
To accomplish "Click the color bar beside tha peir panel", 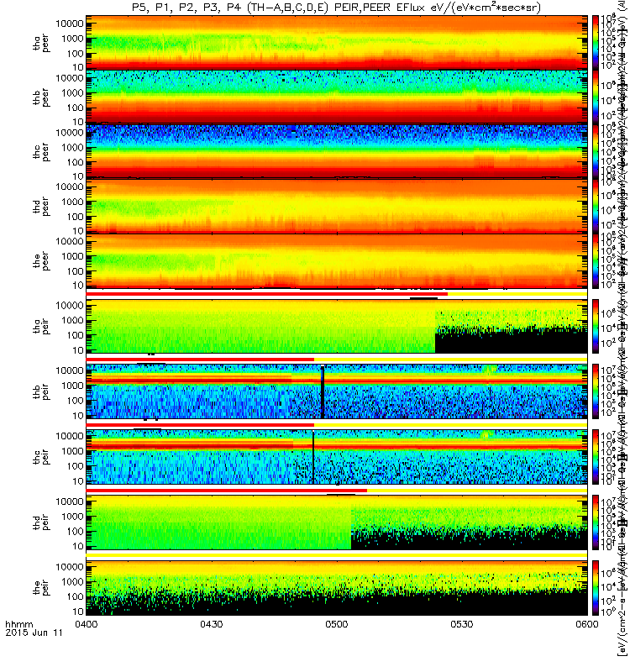I will 596,326.
